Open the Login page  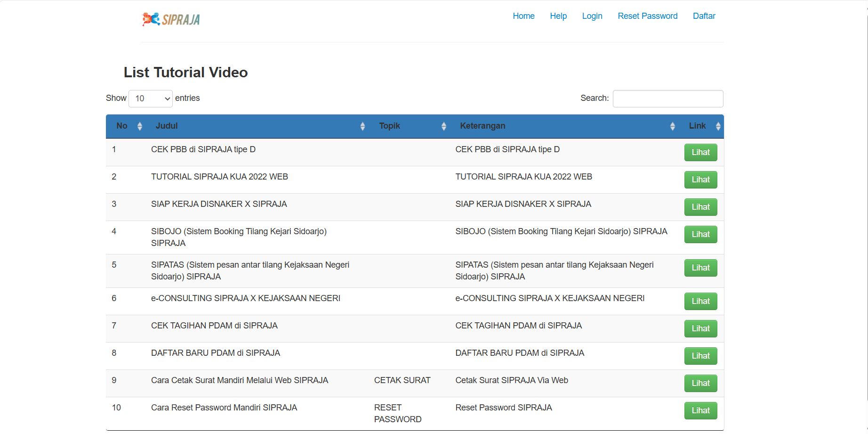click(x=592, y=16)
